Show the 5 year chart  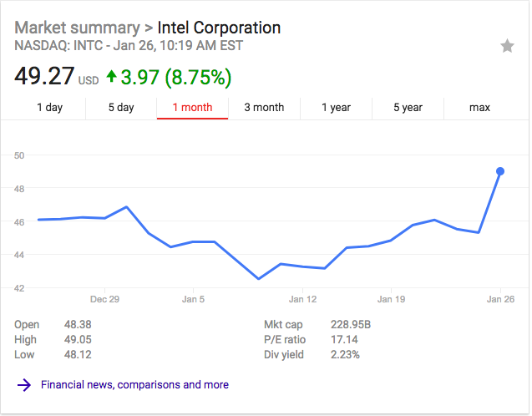[x=408, y=107]
